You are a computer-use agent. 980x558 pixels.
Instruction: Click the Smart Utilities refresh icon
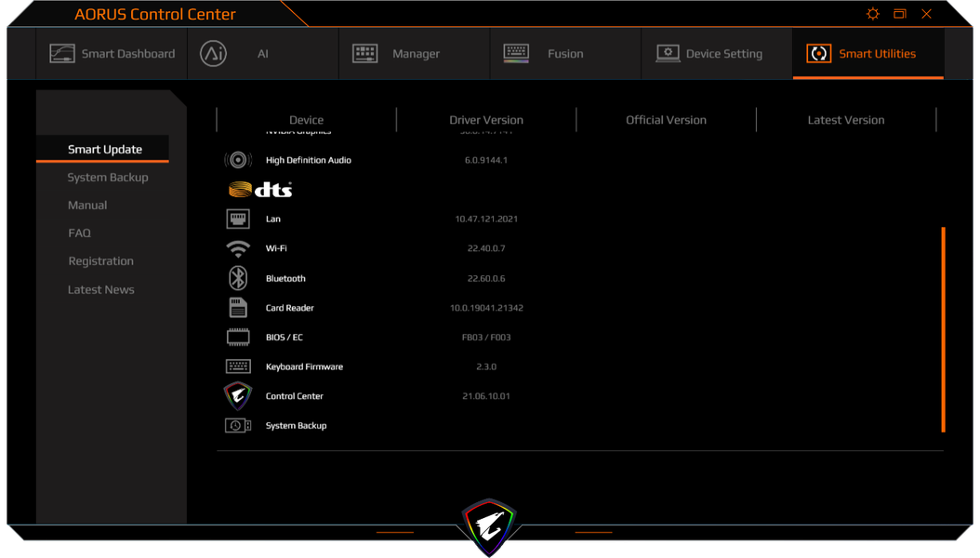tap(819, 54)
